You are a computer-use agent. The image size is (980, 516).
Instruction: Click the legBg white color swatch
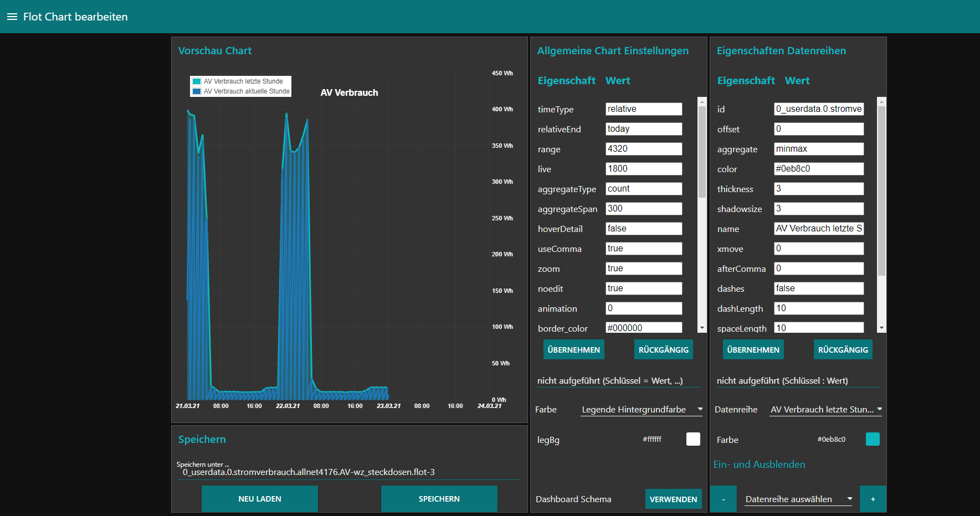(x=693, y=439)
